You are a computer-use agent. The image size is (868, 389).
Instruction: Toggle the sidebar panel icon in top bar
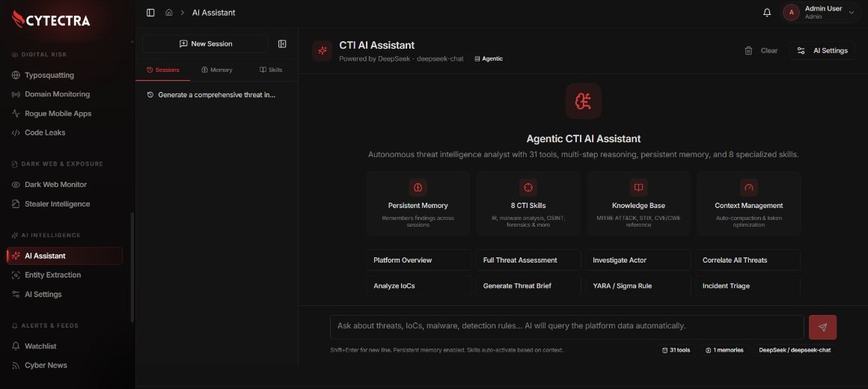(150, 12)
